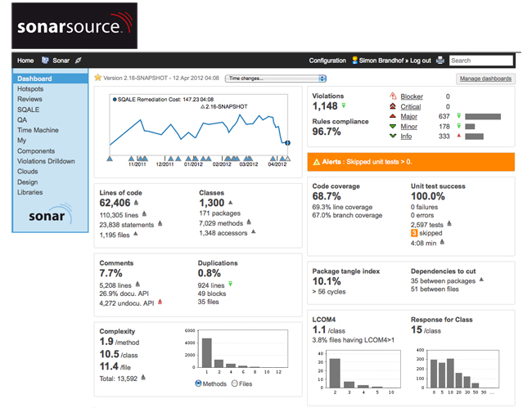Open the Time changes dropdown

click(x=276, y=78)
